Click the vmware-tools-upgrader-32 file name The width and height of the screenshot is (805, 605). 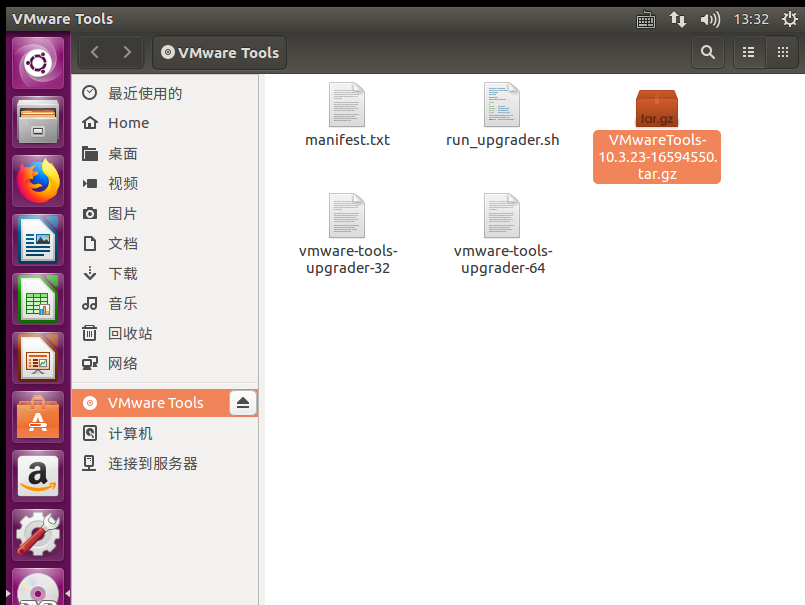click(348, 259)
